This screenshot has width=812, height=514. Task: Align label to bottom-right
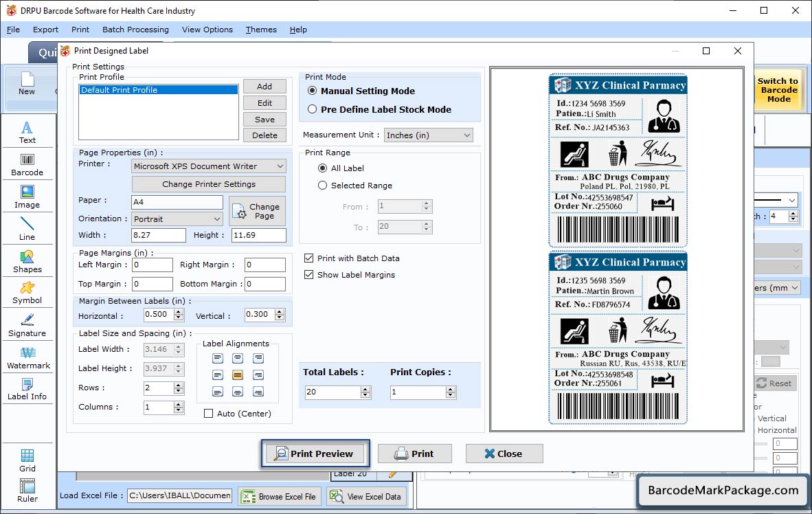[258, 392]
